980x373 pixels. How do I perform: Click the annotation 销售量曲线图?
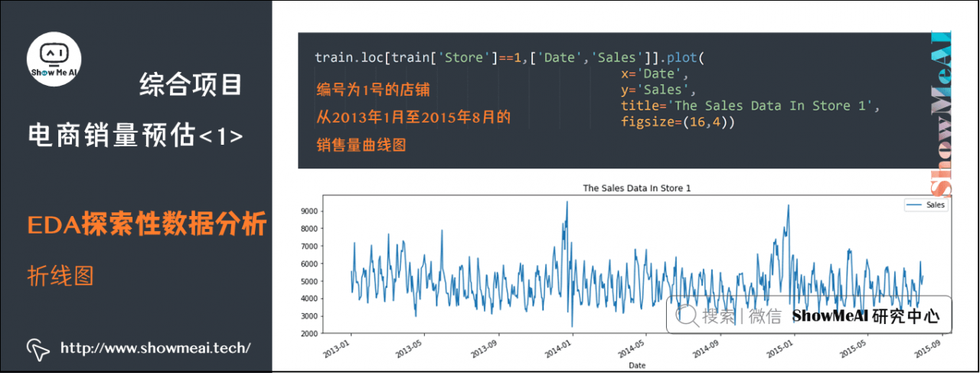tap(361, 145)
